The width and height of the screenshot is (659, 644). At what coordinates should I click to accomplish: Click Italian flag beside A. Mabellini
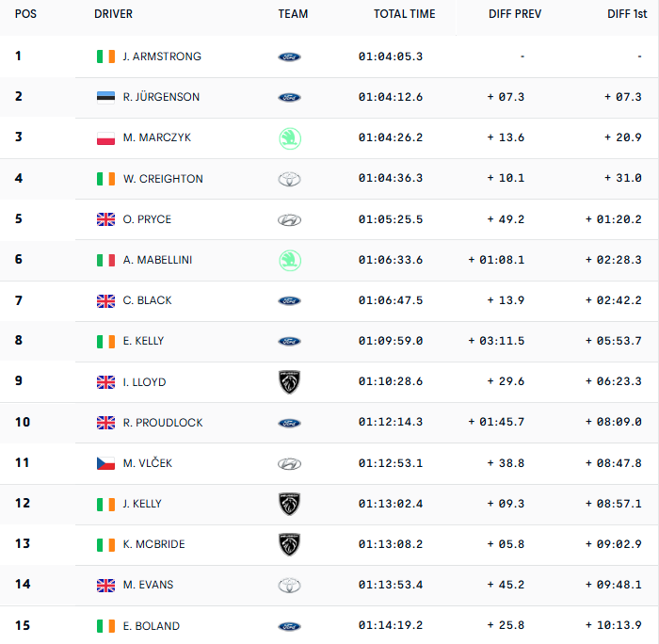pos(105,260)
